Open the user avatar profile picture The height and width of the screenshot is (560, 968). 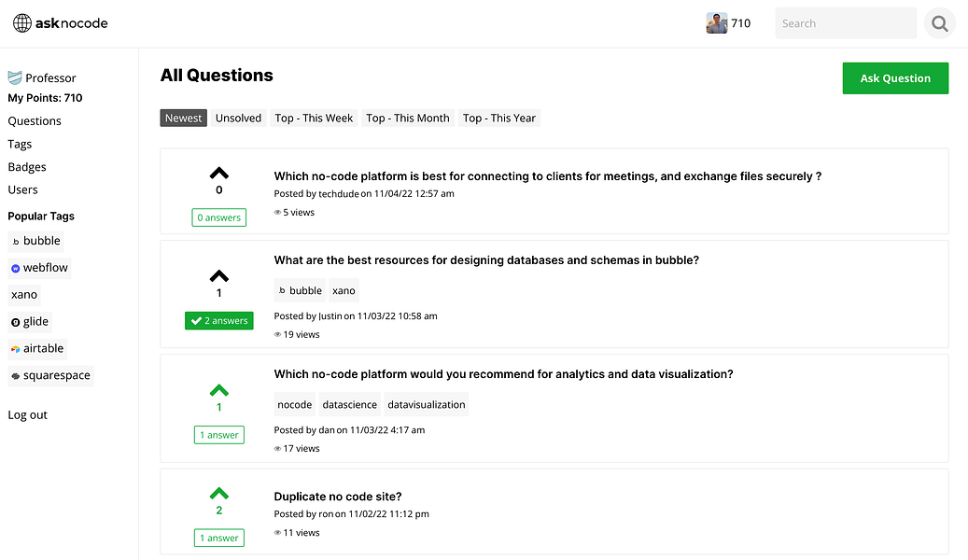click(717, 23)
